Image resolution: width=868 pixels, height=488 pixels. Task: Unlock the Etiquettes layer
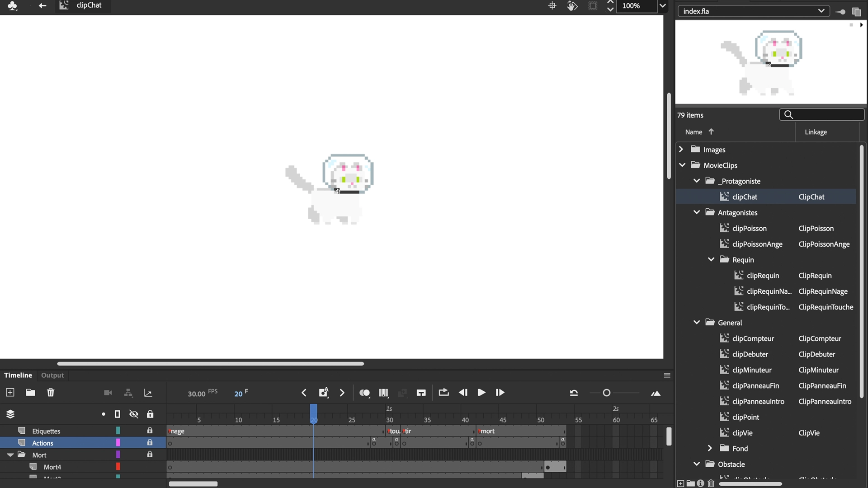[150, 431]
